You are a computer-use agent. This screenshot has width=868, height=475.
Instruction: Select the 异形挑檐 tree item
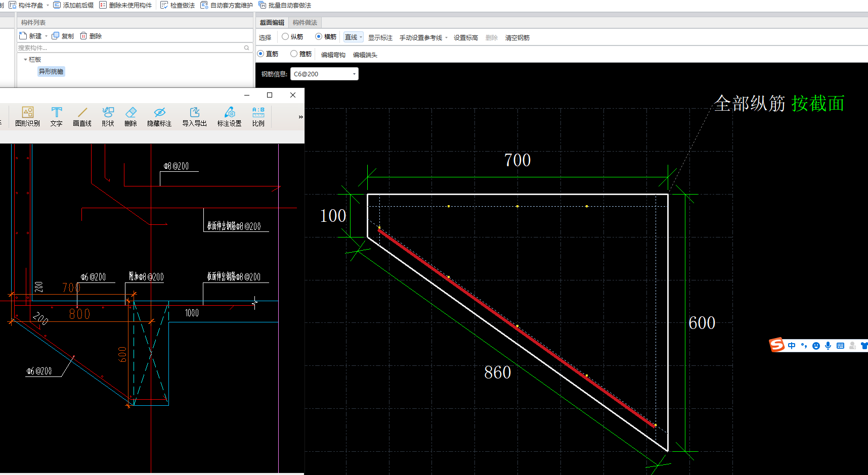tap(51, 72)
